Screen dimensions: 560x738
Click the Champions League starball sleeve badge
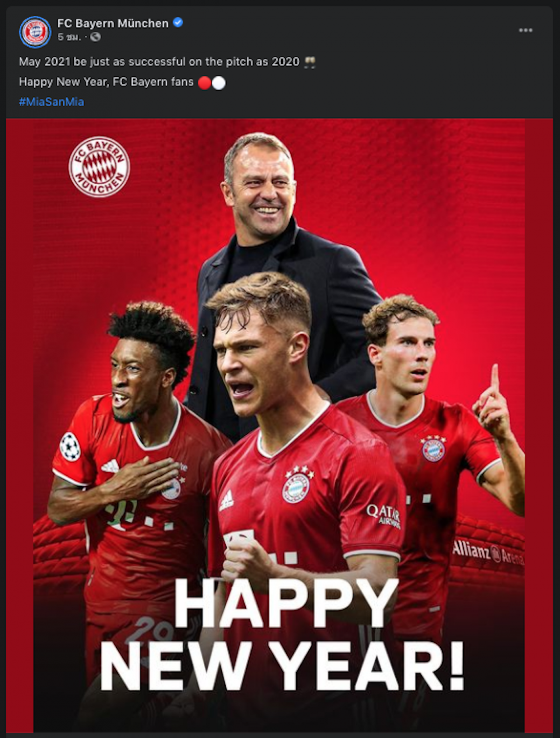point(70,447)
